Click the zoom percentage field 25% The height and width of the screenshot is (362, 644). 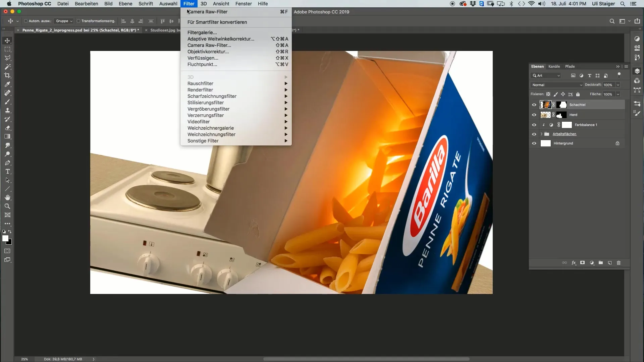click(x=24, y=359)
